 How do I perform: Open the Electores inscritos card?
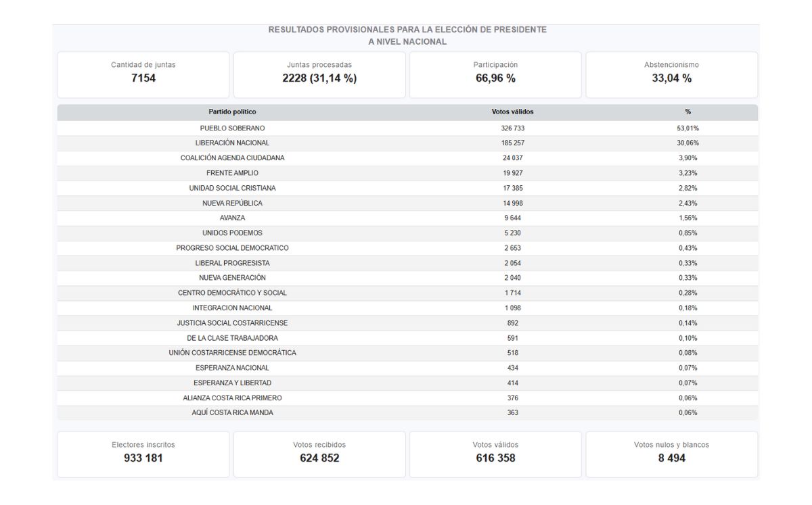[144, 454]
